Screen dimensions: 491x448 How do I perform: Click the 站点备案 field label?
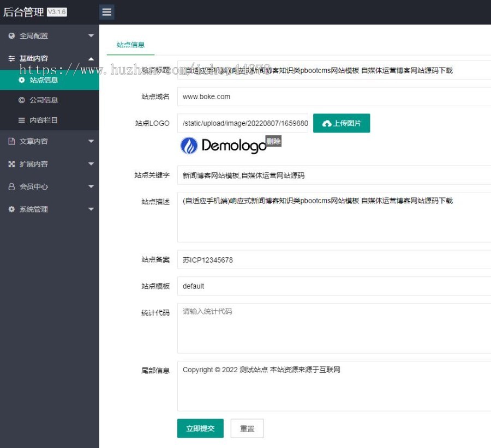coord(155,259)
